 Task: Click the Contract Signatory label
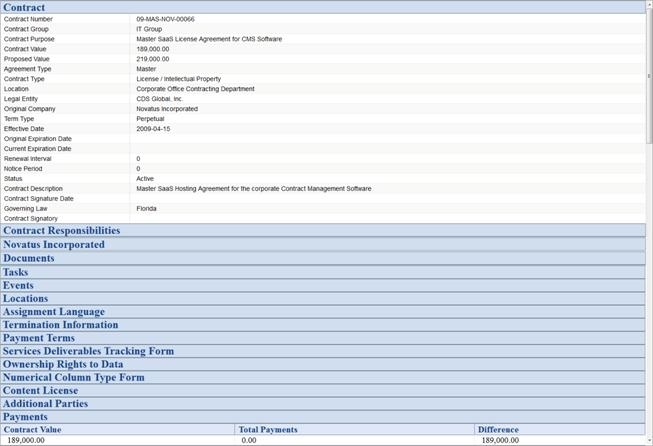(31, 219)
